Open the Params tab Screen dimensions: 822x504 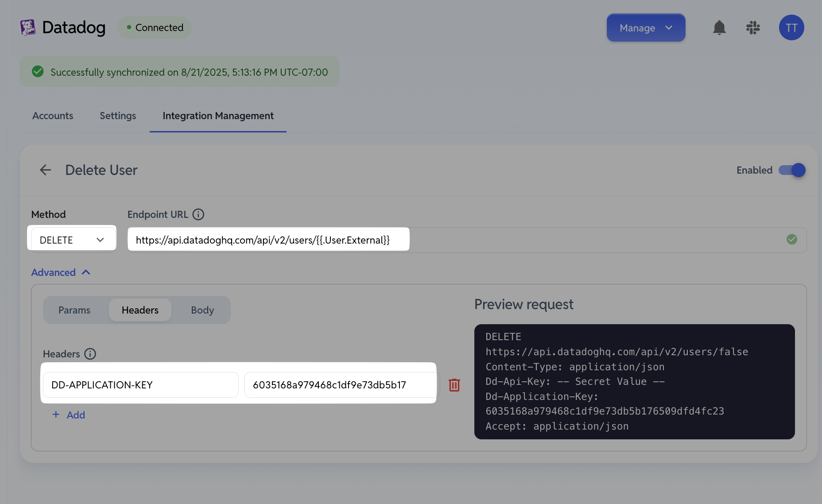click(x=74, y=310)
